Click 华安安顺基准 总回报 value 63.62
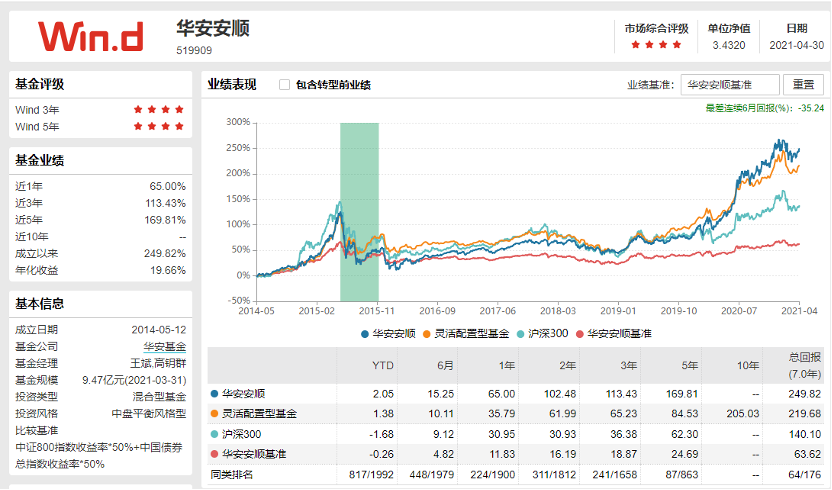The height and width of the screenshot is (490, 832). tap(808, 454)
